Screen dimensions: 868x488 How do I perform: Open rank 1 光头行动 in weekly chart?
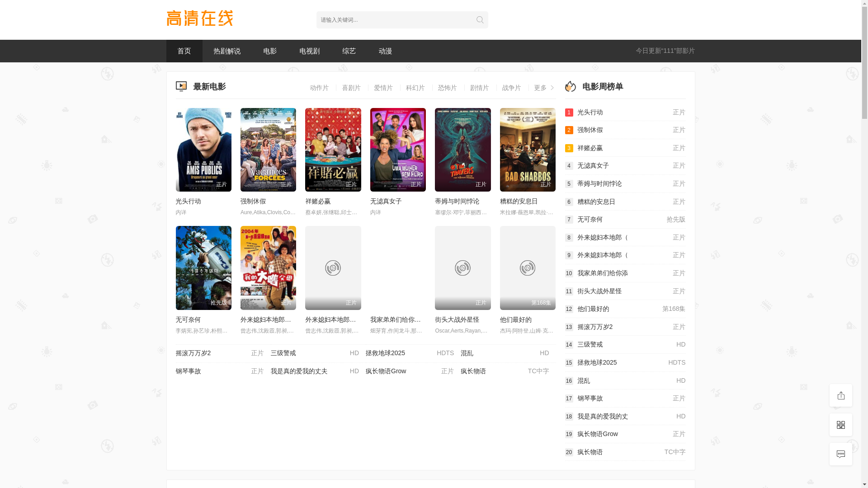click(x=625, y=112)
